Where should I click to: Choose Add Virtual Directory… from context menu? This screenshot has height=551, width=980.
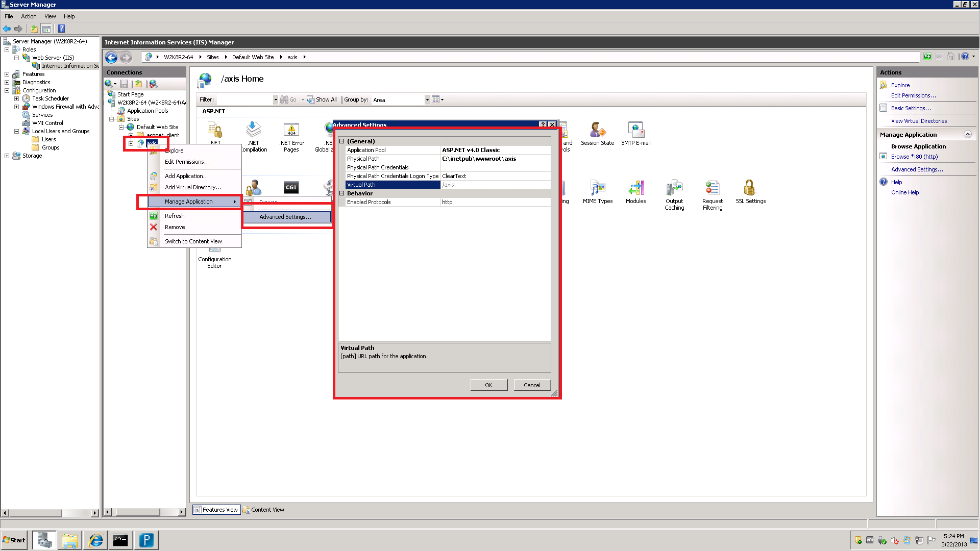pos(193,187)
